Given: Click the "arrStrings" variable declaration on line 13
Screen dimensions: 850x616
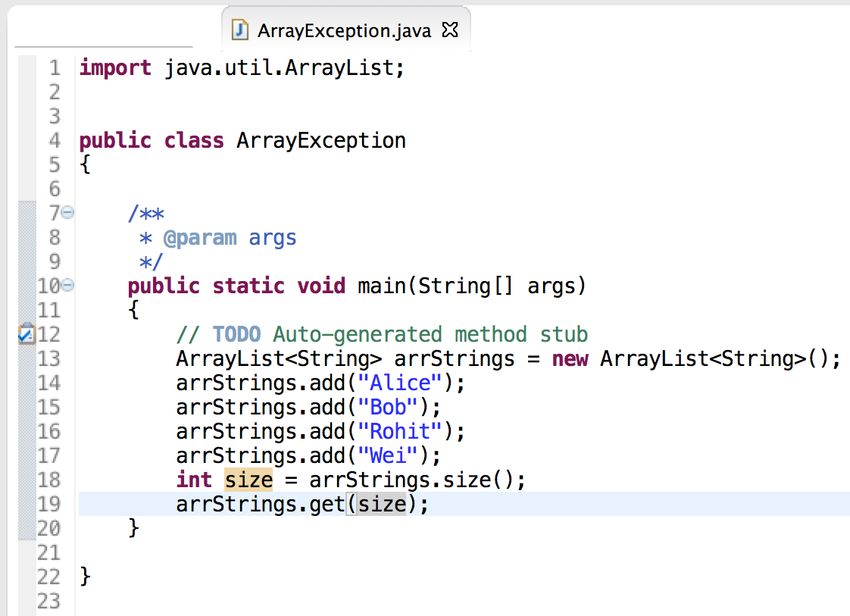Looking at the screenshot, I should (454, 359).
